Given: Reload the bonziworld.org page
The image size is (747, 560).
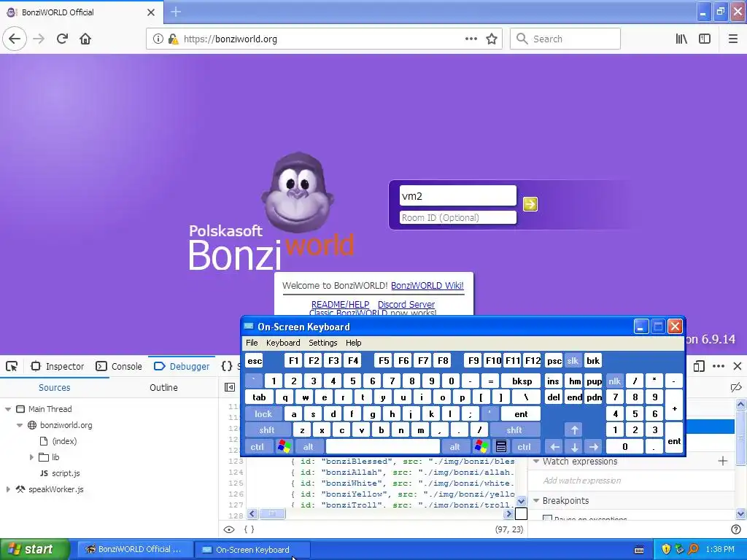Looking at the screenshot, I should point(63,39).
